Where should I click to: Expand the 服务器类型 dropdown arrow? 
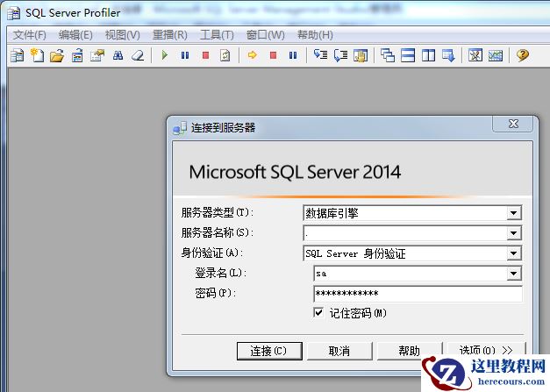tap(513, 213)
